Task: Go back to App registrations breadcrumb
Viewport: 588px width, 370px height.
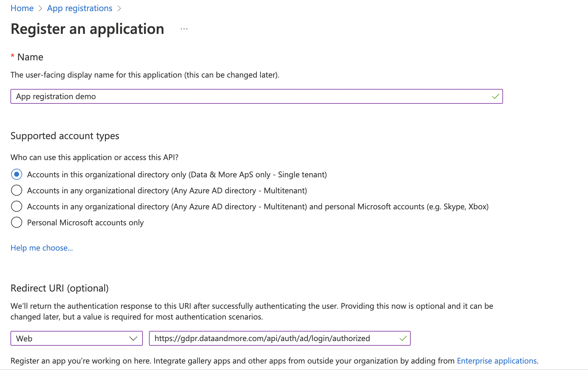Action: point(79,8)
